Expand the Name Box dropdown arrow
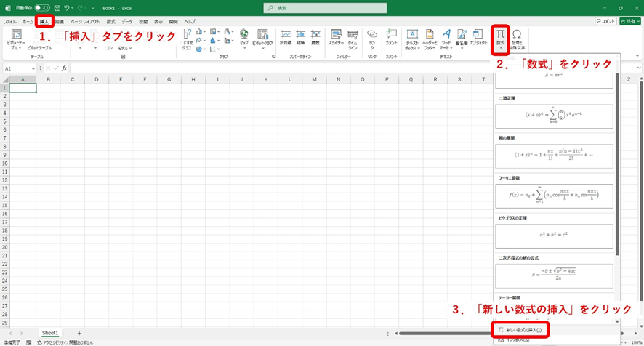This screenshot has width=644, height=346. (33, 68)
